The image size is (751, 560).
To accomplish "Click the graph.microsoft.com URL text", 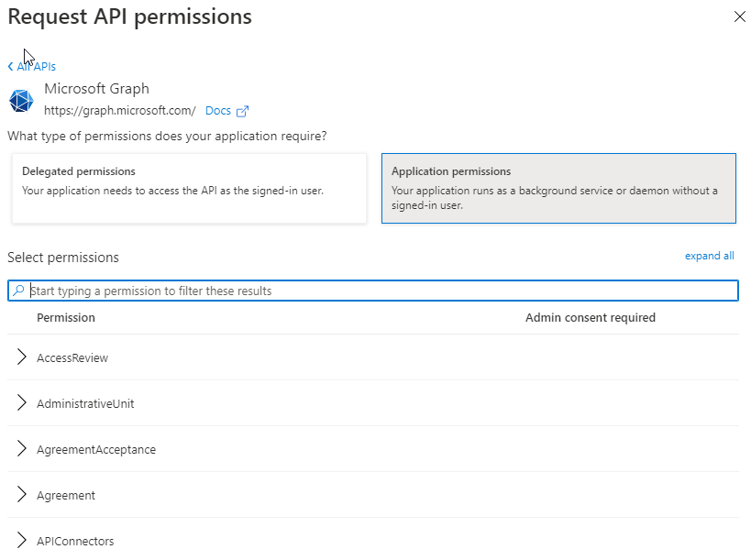I will pos(119,110).
